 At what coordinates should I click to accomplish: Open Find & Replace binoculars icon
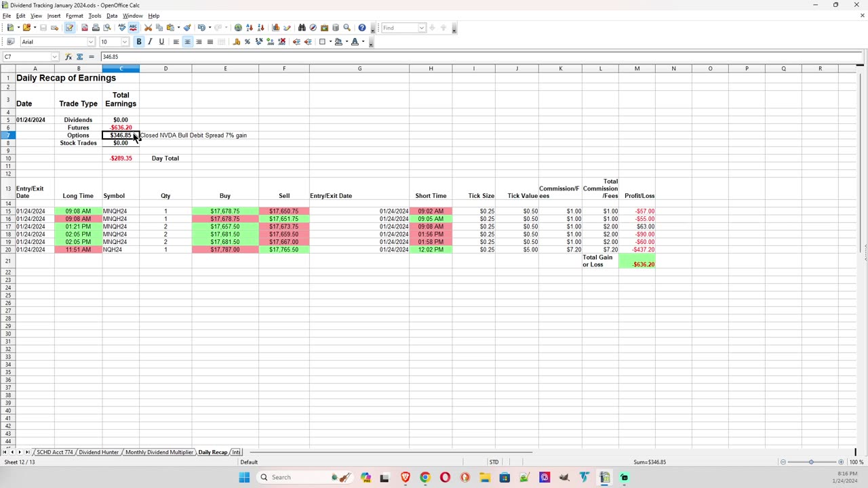(302, 28)
